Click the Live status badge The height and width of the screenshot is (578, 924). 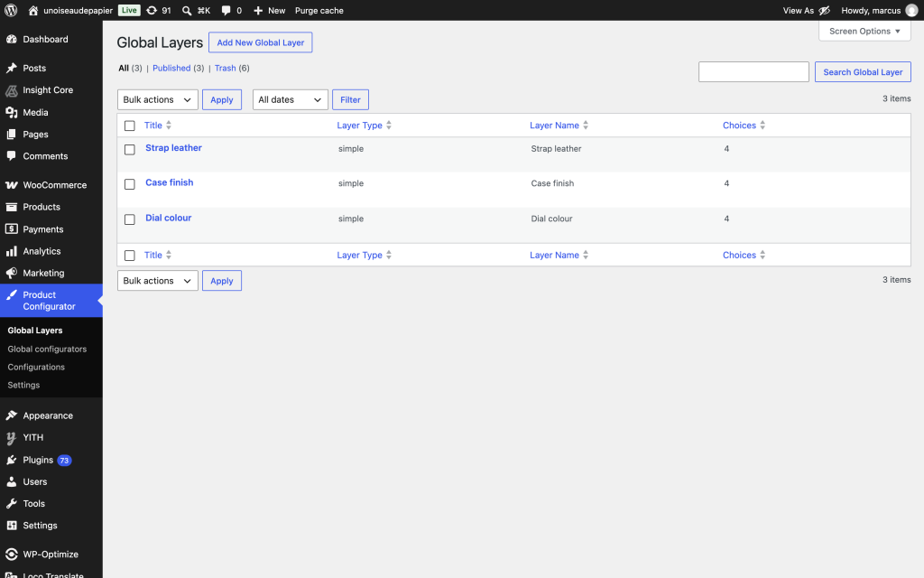[x=129, y=10]
